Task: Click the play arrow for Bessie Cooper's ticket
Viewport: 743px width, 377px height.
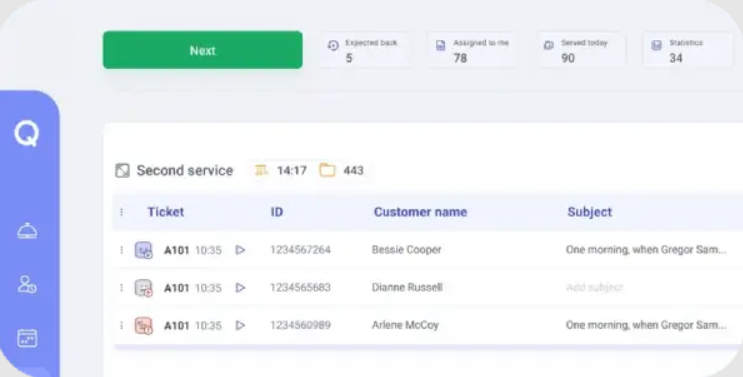Action: pos(240,250)
